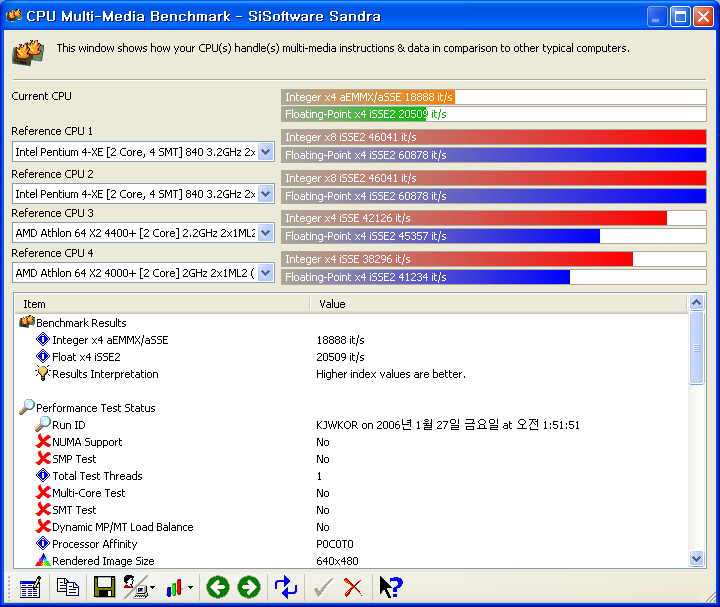Image resolution: width=720 pixels, height=607 pixels.
Task: Click the SMP Test red X icon
Action: coord(43,458)
